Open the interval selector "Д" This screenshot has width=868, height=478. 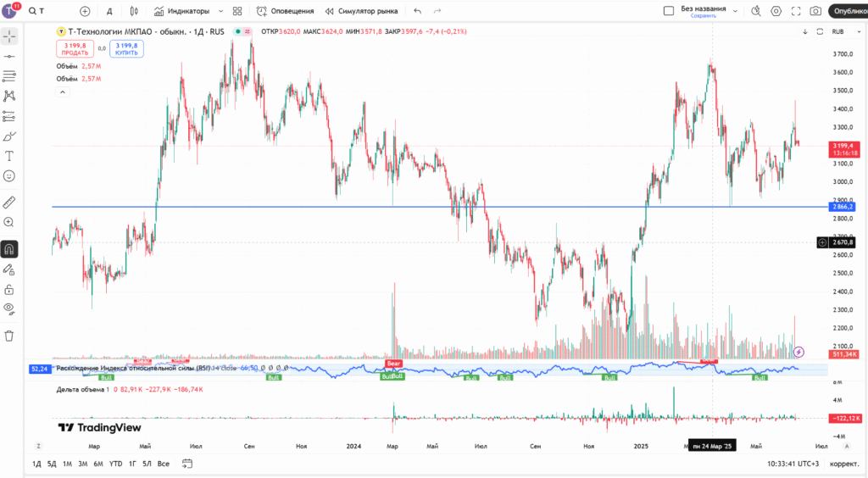(x=109, y=11)
